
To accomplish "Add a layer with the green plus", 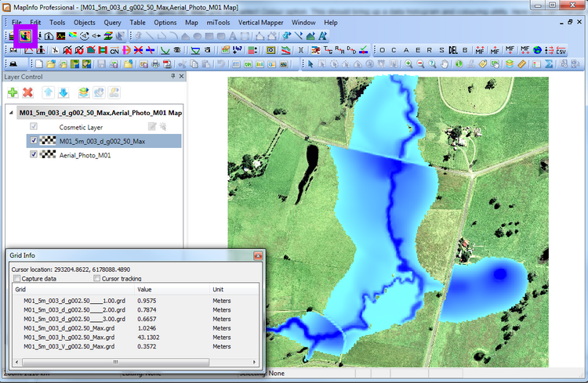I will (x=13, y=92).
